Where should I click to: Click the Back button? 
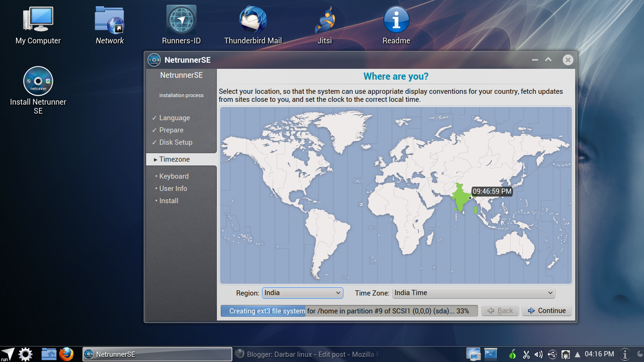(500, 310)
